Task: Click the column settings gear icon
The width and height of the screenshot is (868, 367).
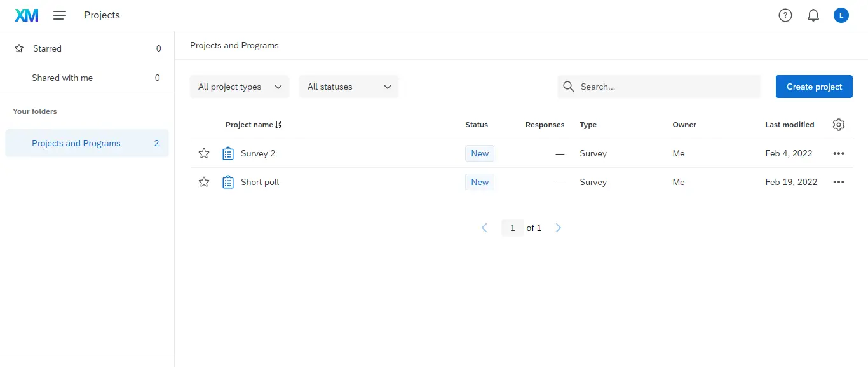Action: 839,125
